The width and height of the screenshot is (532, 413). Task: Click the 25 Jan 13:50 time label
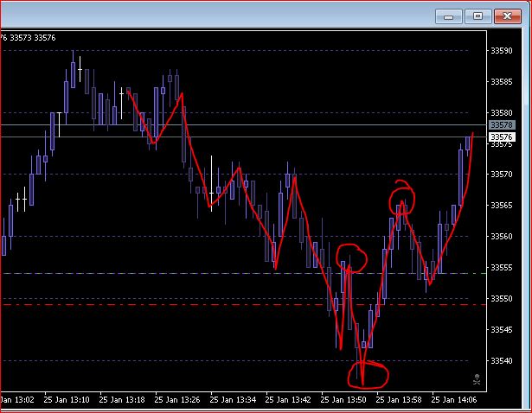click(343, 400)
